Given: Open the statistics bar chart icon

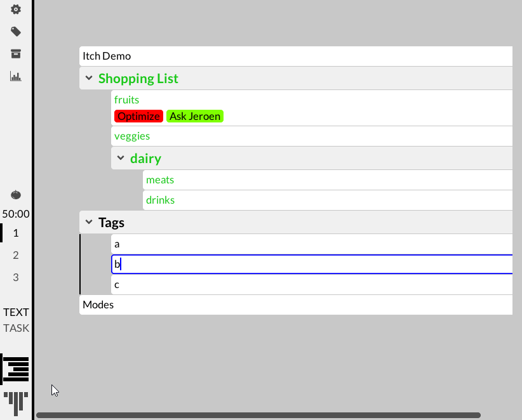Looking at the screenshot, I should tap(16, 76).
